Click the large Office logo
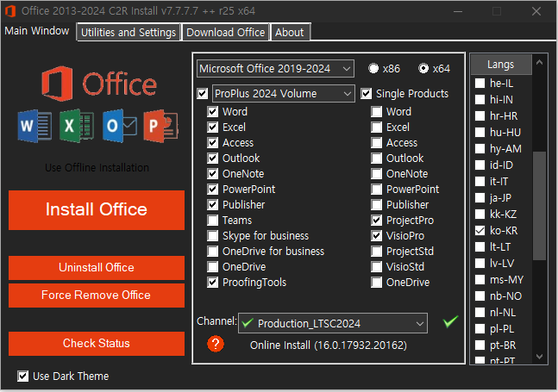This screenshot has height=392, width=558. coord(99,84)
